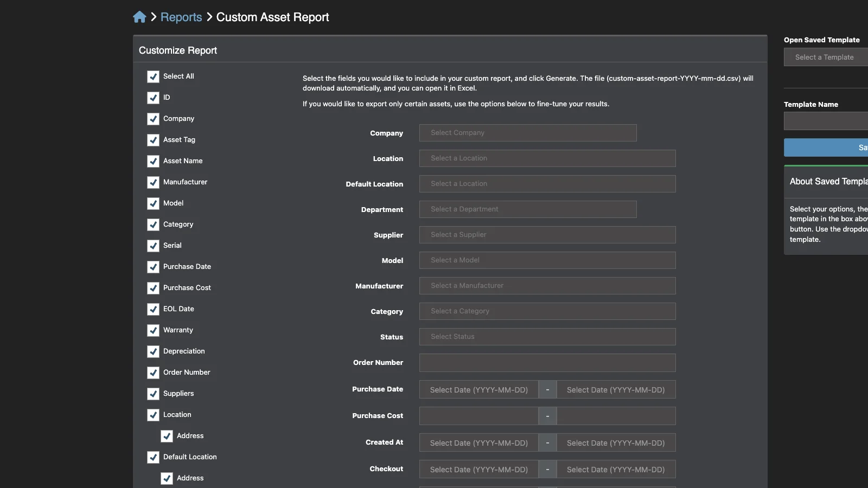Click the Order Number input field
868x488 pixels.
click(x=547, y=363)
